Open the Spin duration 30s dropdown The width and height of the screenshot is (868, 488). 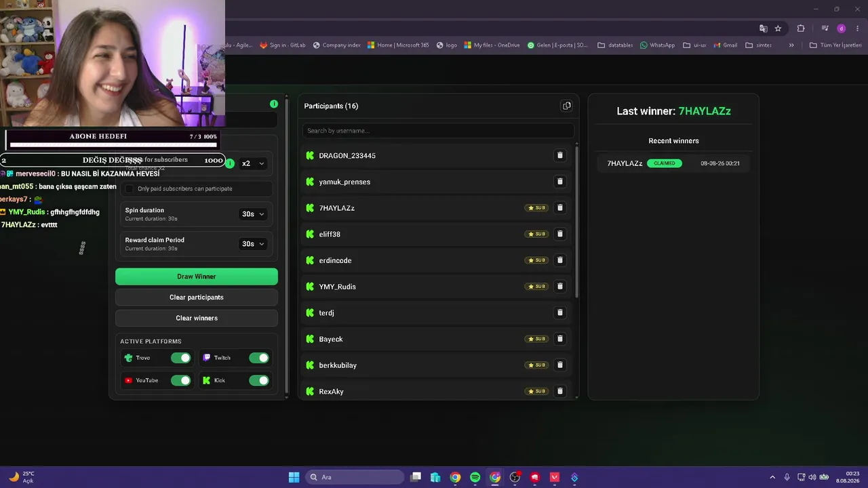[x=253, y=214]
